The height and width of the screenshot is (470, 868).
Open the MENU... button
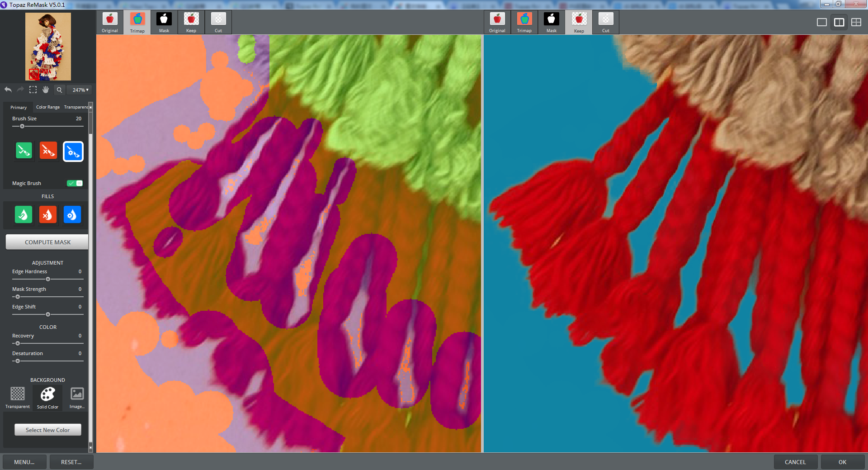[x=24, y=462]
